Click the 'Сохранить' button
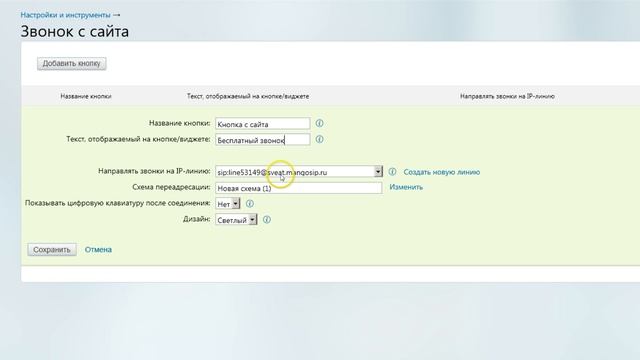640x360 pixels. click(x=52, y=249)
